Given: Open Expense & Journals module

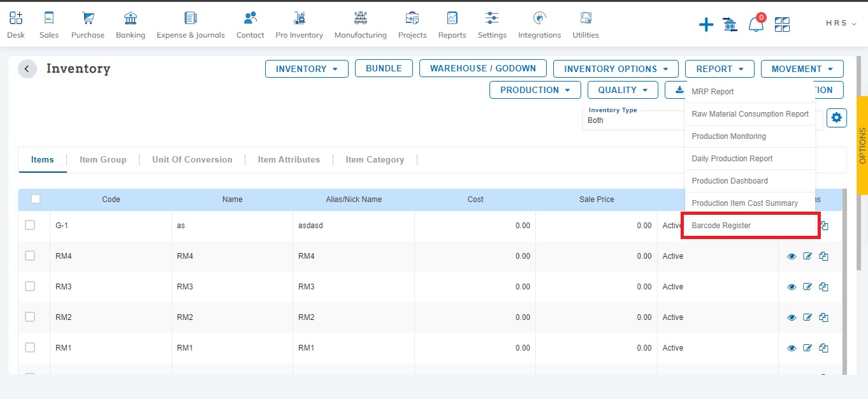Looking at the screenshot, I should tap(191, 25).
